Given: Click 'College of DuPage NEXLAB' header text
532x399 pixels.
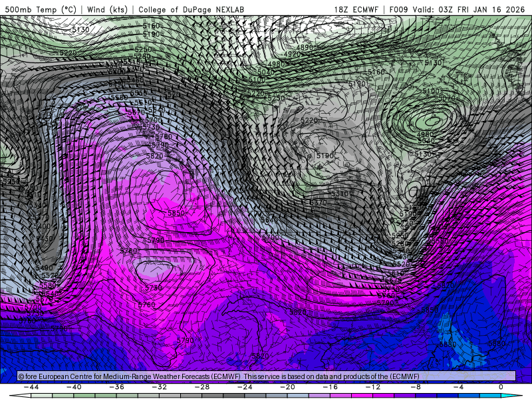Looking at the screenshot, I should 192,9.
